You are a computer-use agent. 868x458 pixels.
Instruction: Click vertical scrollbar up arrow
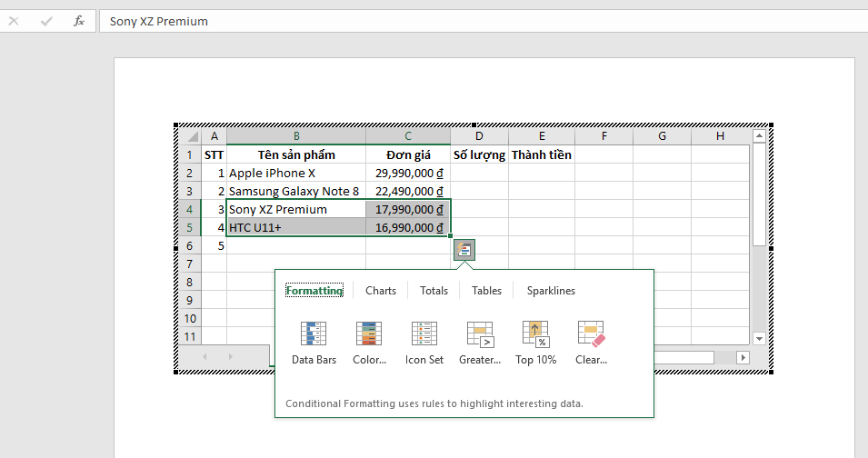pyautogui.click(x=759, y=136)
